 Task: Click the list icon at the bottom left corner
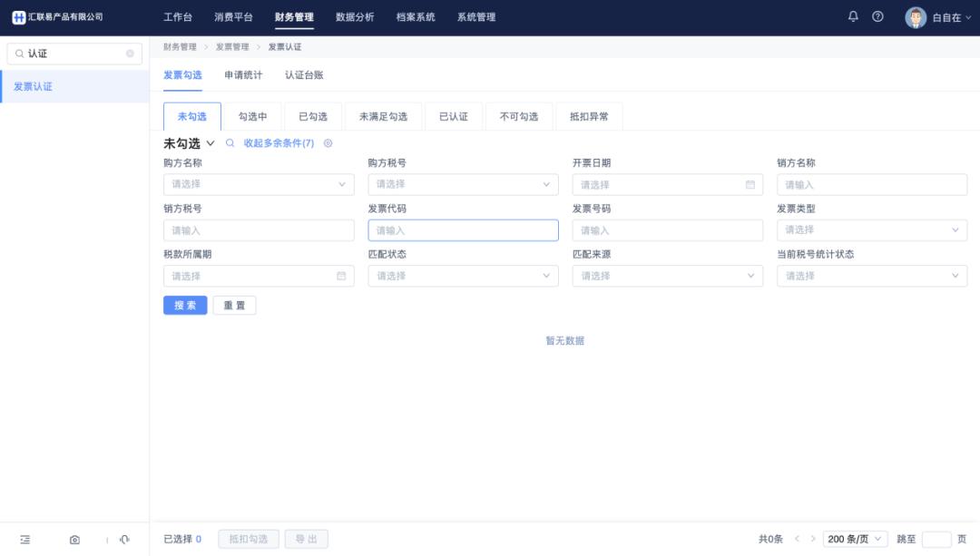[x=25, y=538]
